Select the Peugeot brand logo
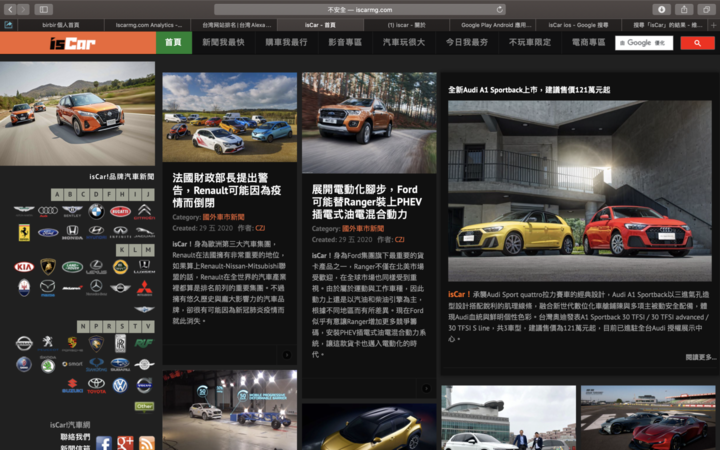The image size is (720, 450). [x=48, y=343]
